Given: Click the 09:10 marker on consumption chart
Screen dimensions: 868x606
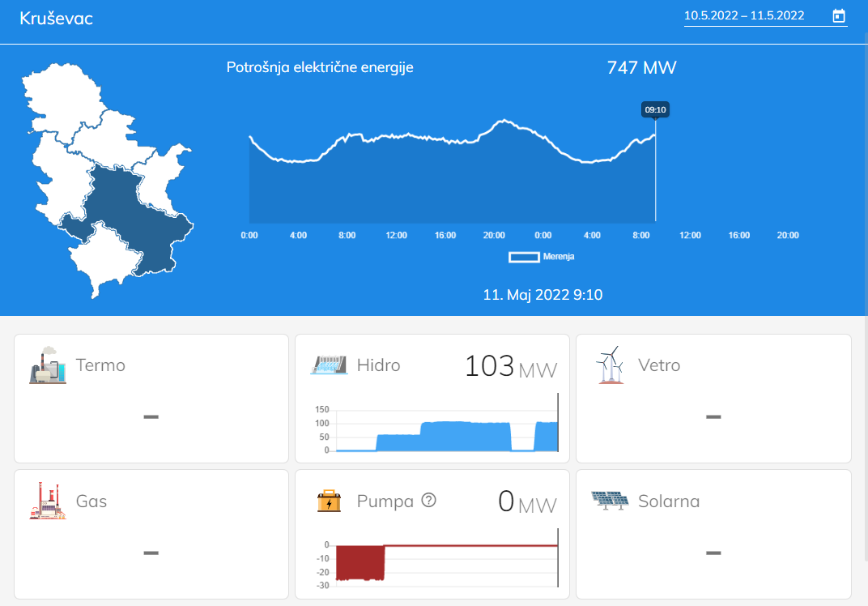Looking at the screenshot, I should (x=655, y=109).
